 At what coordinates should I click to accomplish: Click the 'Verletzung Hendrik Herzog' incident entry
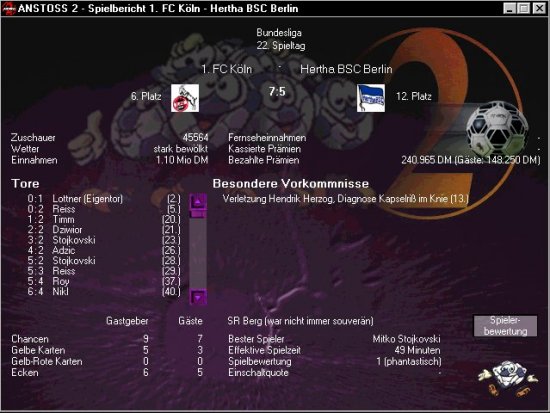pos(346,199)
